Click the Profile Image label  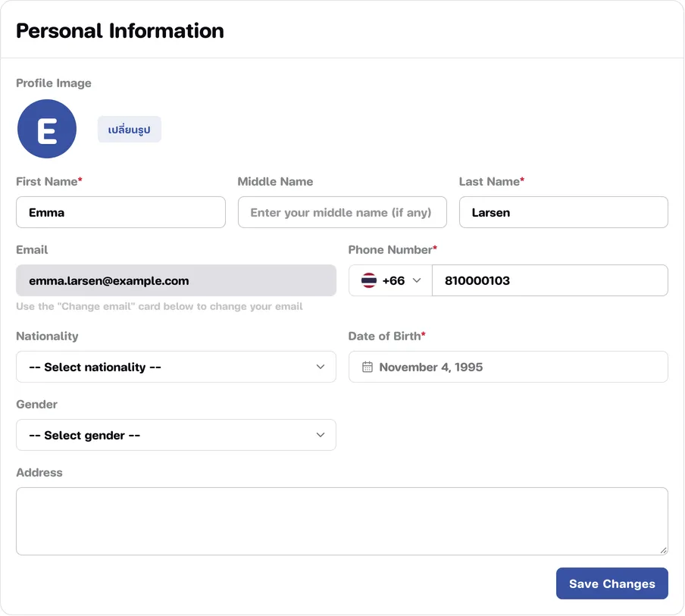point(54,83)
